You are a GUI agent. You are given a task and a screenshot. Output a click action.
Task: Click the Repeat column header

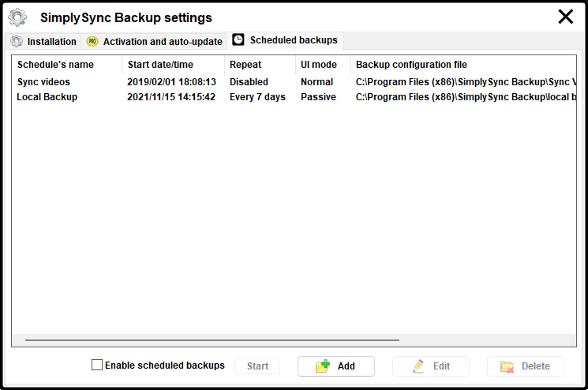click(245, 65)
